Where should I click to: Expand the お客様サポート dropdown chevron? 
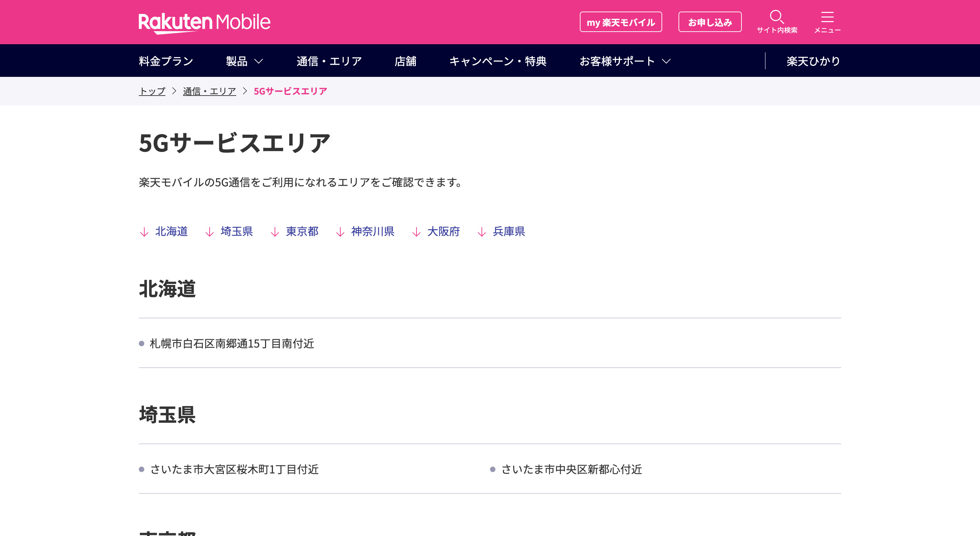pos(666,61)
